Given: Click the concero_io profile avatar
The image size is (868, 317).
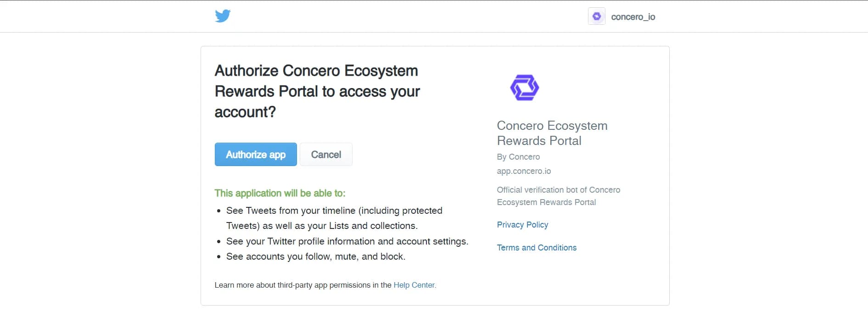Looking at the screenshot, I should tap(597, 17).
